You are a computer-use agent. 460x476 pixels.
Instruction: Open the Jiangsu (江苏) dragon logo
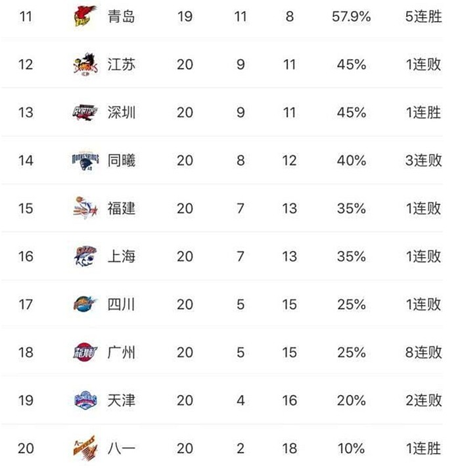pyautogui.click(x=85, y=64)
